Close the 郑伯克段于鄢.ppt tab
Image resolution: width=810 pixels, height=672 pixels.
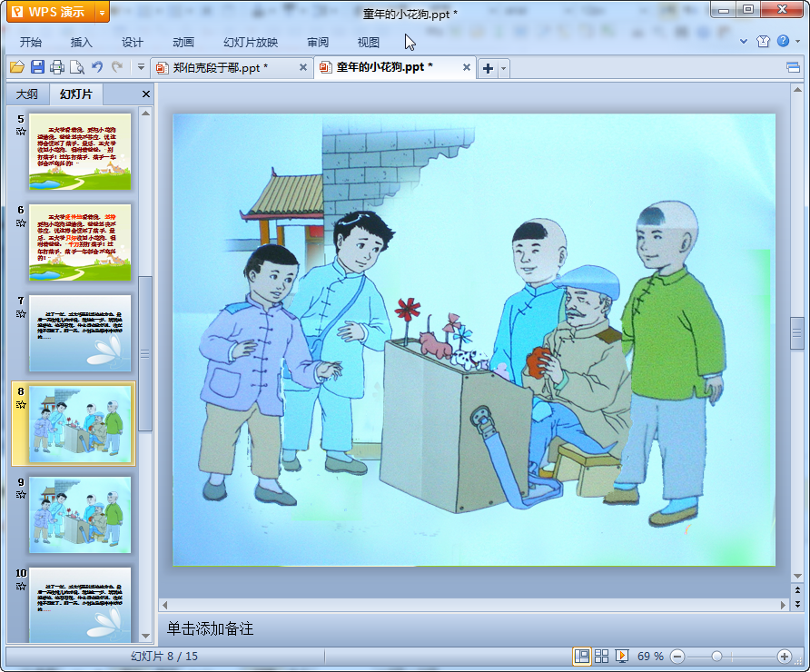303,67
